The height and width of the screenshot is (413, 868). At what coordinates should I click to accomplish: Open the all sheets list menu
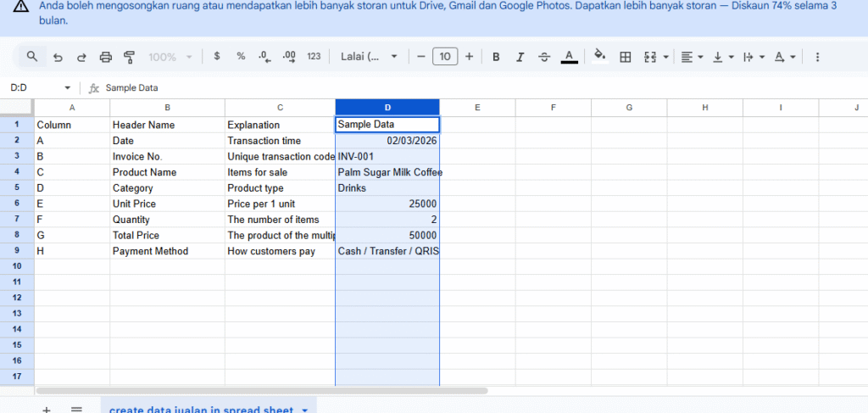[76, 410]
